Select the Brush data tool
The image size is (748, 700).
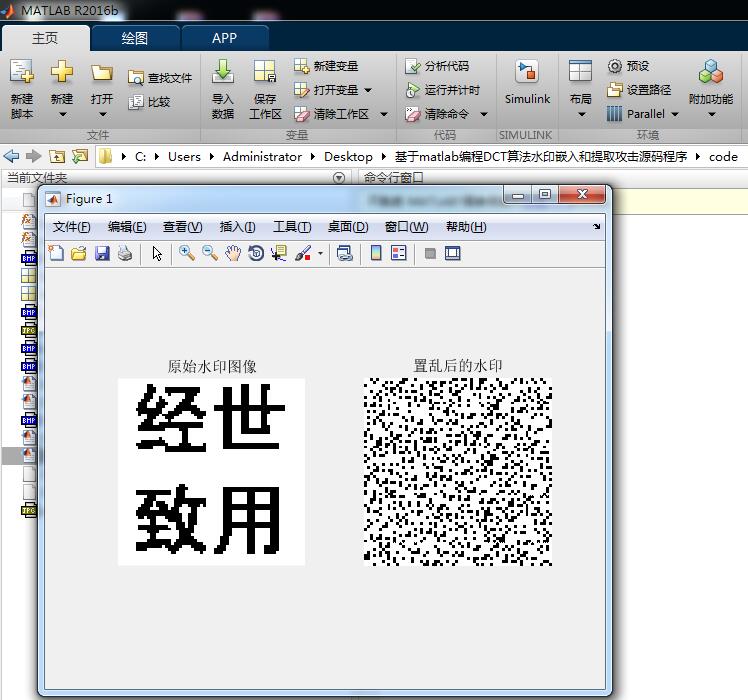coord(303,253)
